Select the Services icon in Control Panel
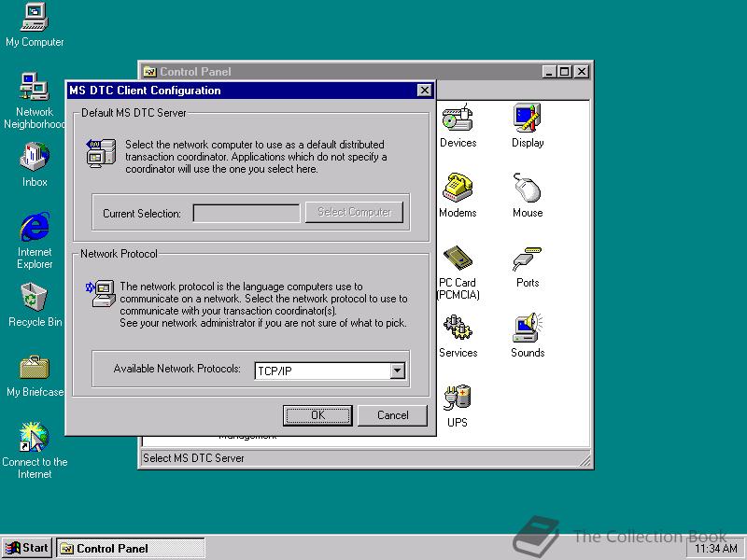 [x=458, y=336]
